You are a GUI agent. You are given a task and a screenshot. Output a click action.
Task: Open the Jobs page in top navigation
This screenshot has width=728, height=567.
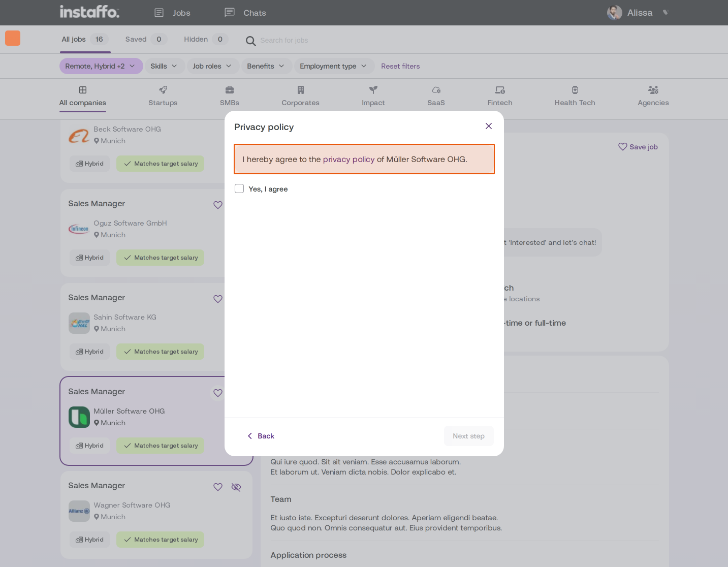point(173,13)
